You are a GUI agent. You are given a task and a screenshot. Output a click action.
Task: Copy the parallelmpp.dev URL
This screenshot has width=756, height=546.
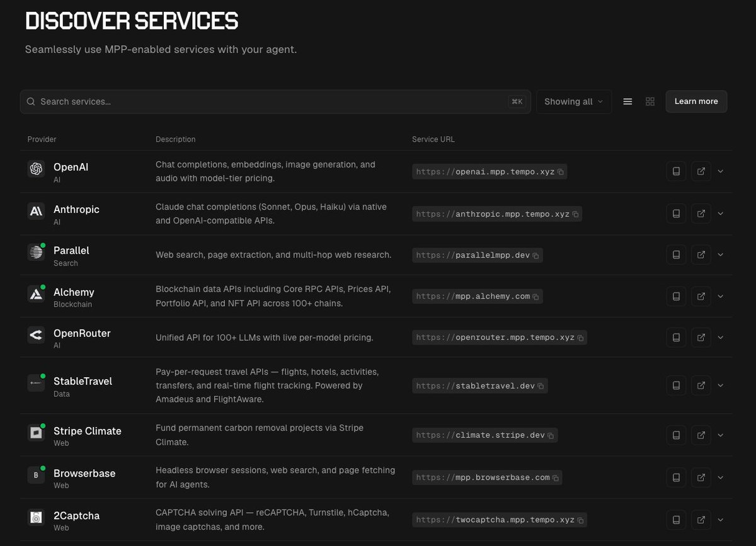[x=536, y=256]
